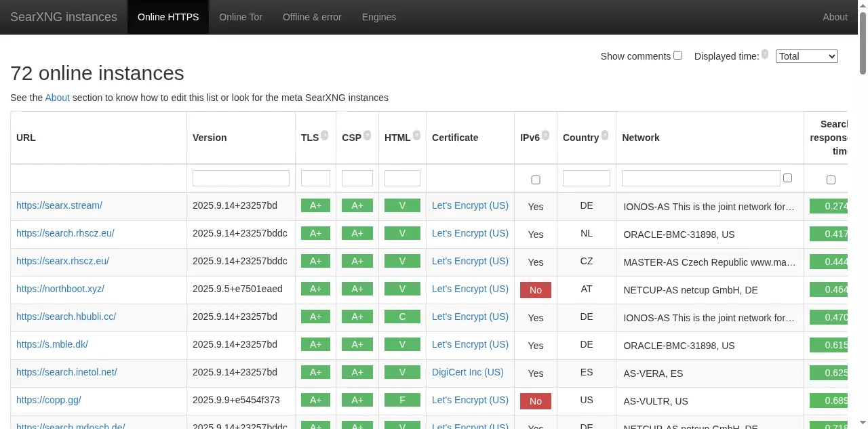The image size is (868, 429).
Task: Open the https://search.inetol.net/ link
Action: 66,372
